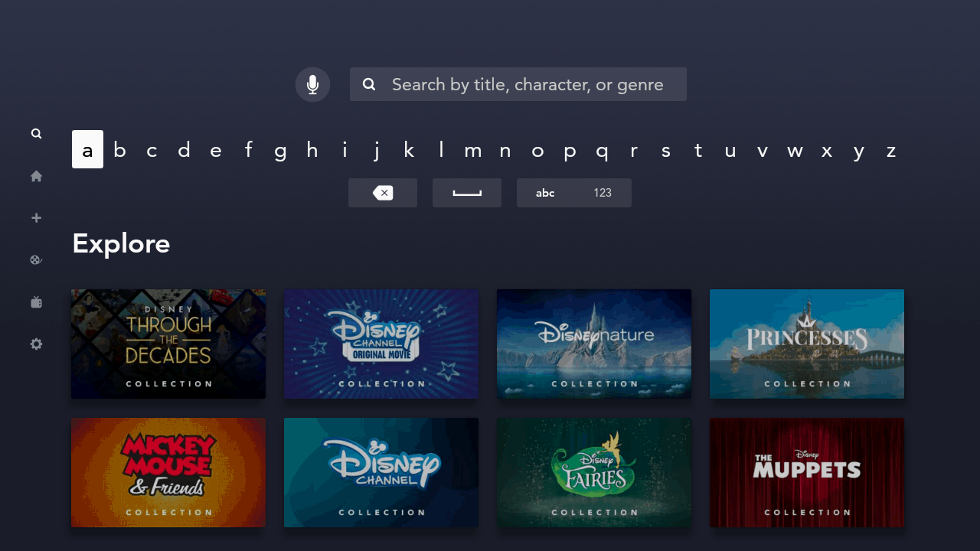Open Disneynature collection
This screenshot has height=551, width=980.
pyautogui.click(x=594, y=344)
